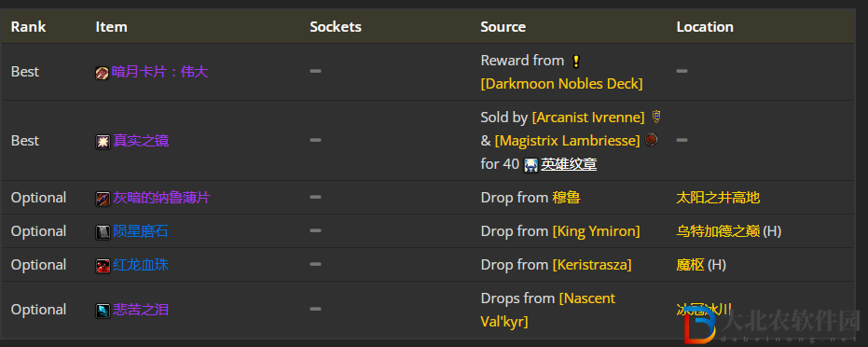The image size is (868, 347).
Task: Click the 暗月卡片：伟大 item icon
Action: [x=102, y=73]
